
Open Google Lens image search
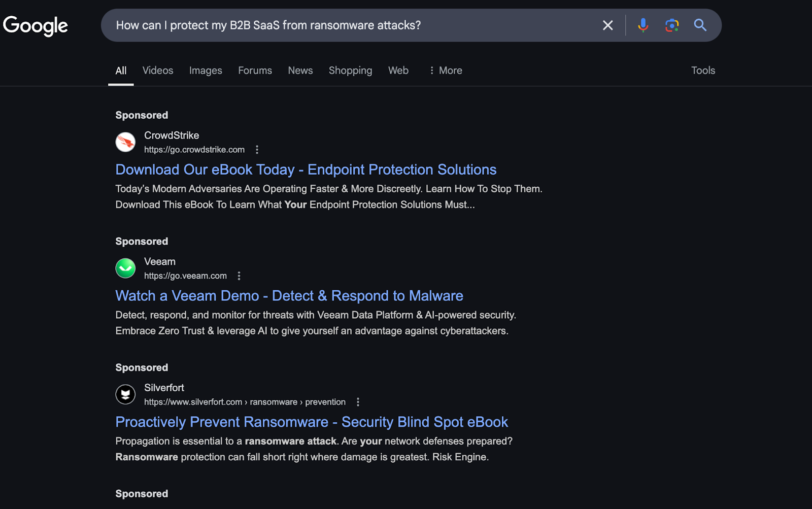(x=671, y=25)
